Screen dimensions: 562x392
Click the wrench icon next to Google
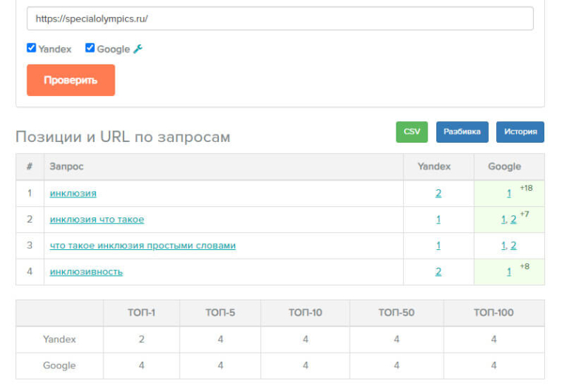pyautogui.click(x=138, y=49)
